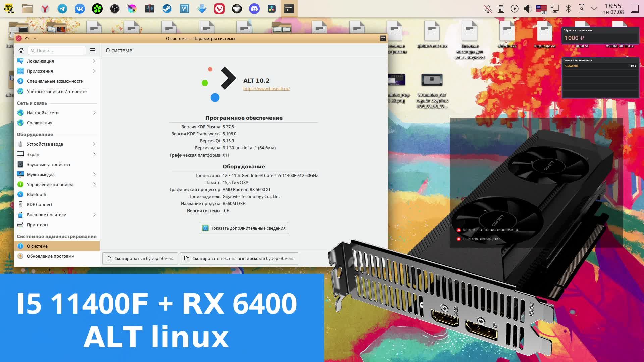
Task: Click the search input field
Action: click(x=57, y=50)
